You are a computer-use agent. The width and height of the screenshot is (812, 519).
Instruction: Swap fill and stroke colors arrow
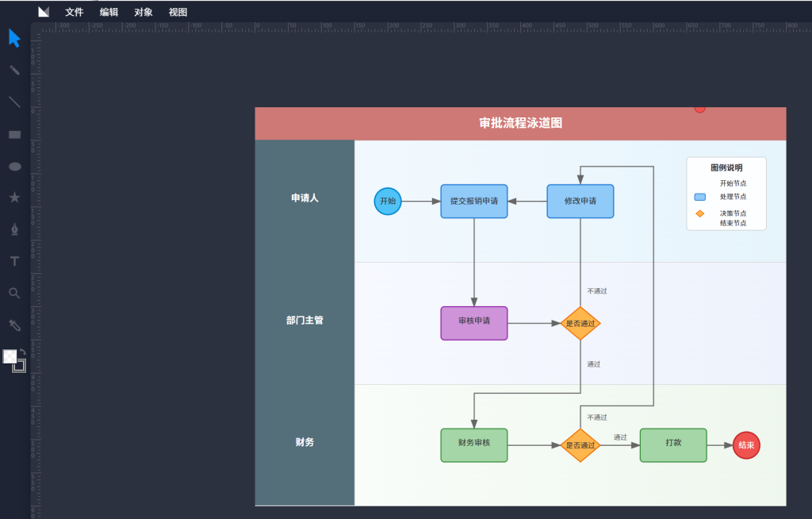pyautogui.click(x=23, y=352)
